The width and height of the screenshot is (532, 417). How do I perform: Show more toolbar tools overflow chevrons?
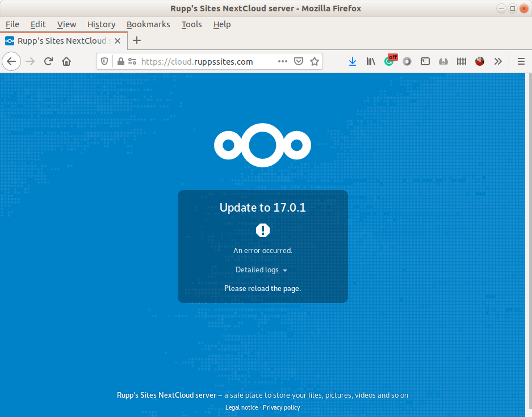[x=498, y=61]
